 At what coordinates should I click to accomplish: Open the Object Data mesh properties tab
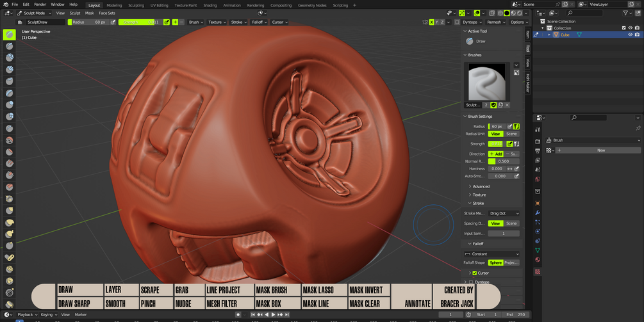pyautogui.click(x=538, y=250)
